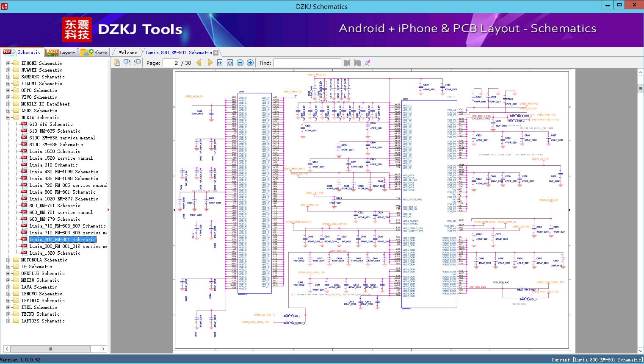Zoom out with the minus icon
Viewport: 644px width, 364px height.
(240, 63)
